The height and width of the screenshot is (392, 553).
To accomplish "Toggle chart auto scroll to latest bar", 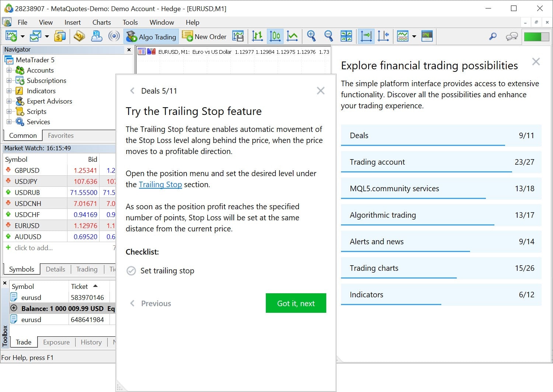I will (x=366, y=36).
